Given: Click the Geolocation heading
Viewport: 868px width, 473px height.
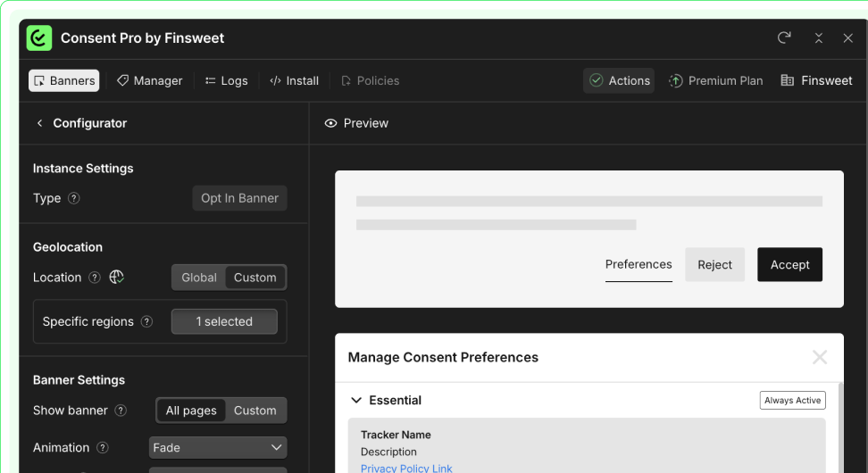Looking at the screenshot, I should coord(68,247).
